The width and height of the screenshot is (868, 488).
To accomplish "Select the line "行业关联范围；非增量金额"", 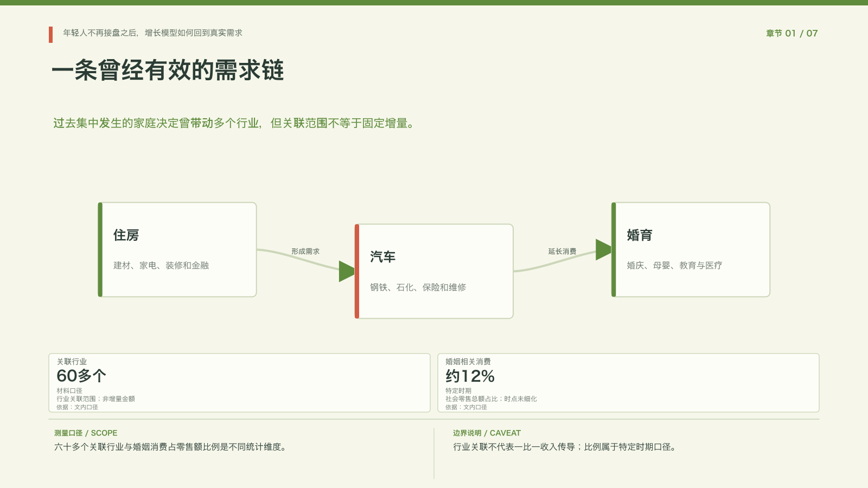I will [95, 399].
